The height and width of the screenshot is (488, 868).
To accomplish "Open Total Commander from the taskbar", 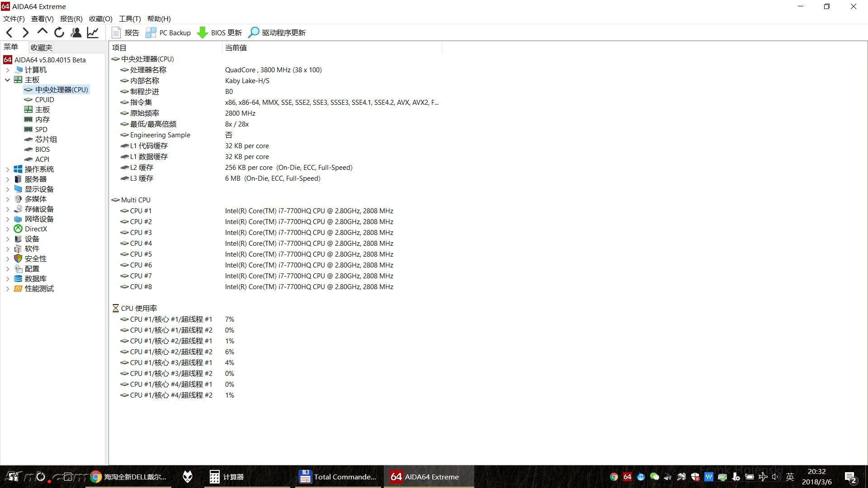I will click(x=337, y=477).
